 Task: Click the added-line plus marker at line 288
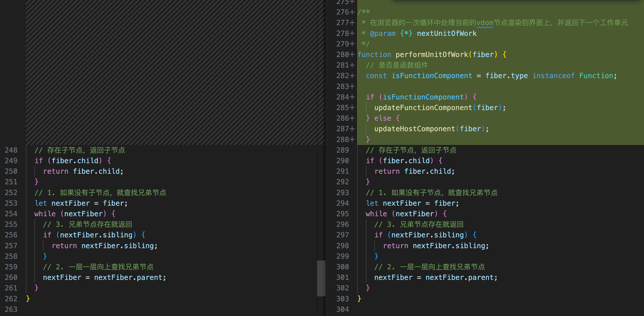tap(352, 139)
